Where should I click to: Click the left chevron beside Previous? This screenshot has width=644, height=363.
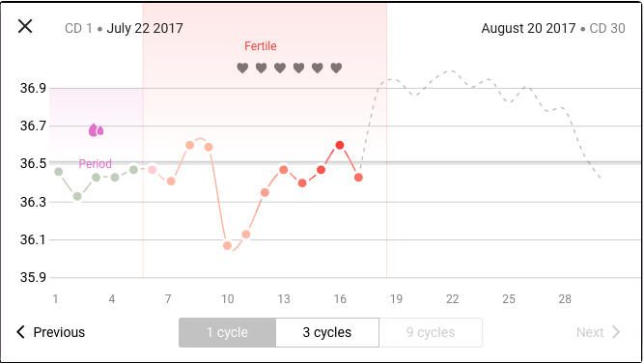(20, 332)
